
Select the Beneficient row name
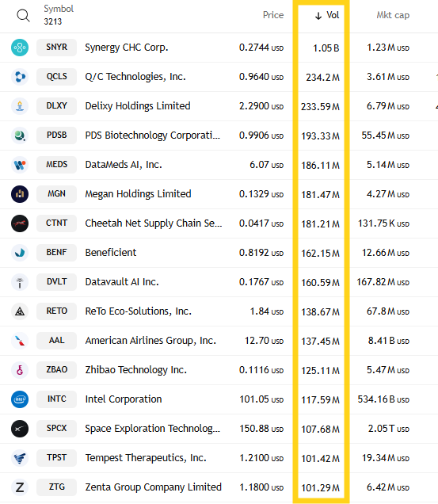tap(111, 253)
